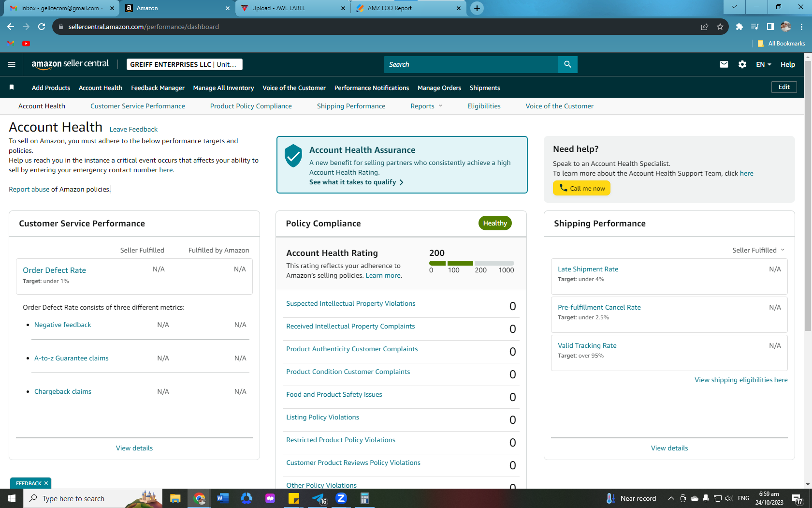Screen dimensions: 812x508
Task: Click the search magnifier button
Action: pyautogui.click(x=567, y=64)
